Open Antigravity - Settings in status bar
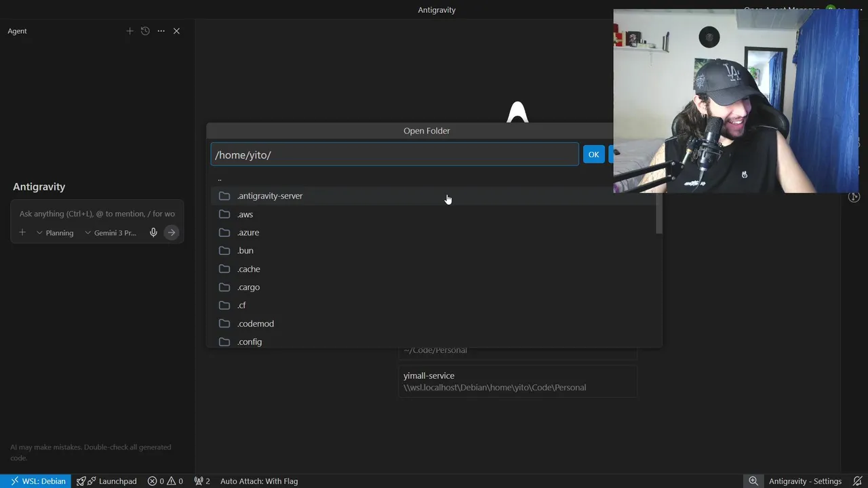Viewport: 868px width, 488px height. 805,481
